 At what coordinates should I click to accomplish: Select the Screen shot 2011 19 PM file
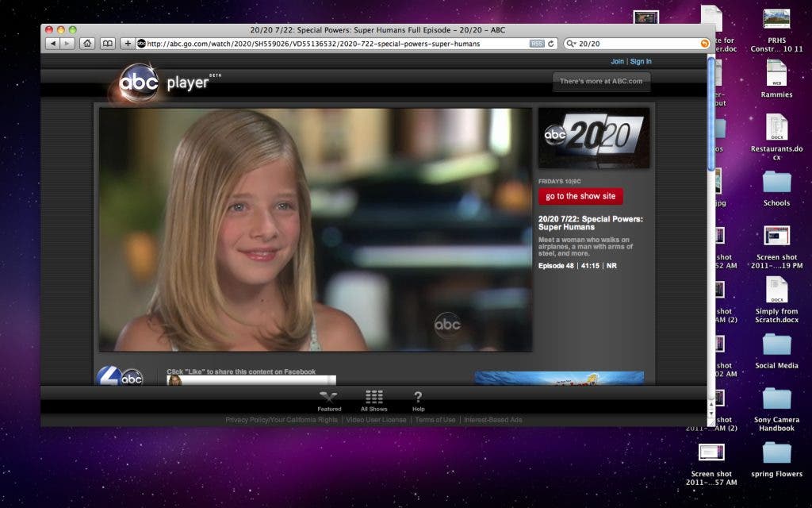point(776,247)
